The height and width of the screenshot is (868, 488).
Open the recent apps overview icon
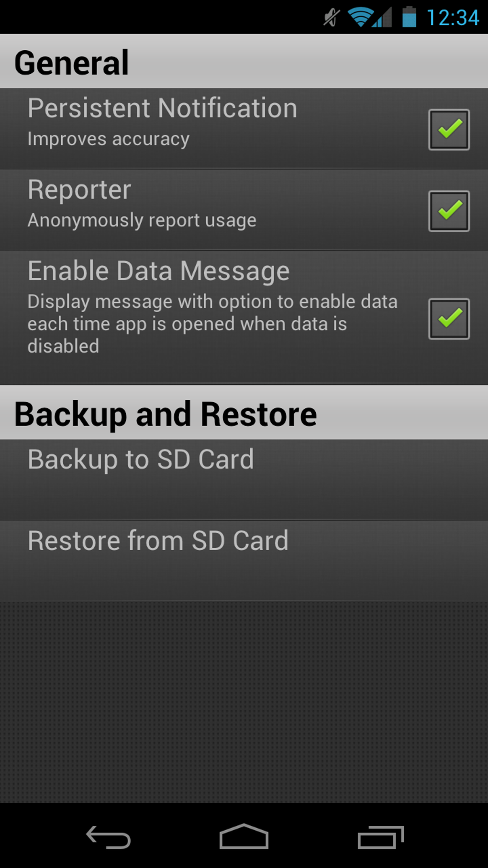click(x=381, y=837)
